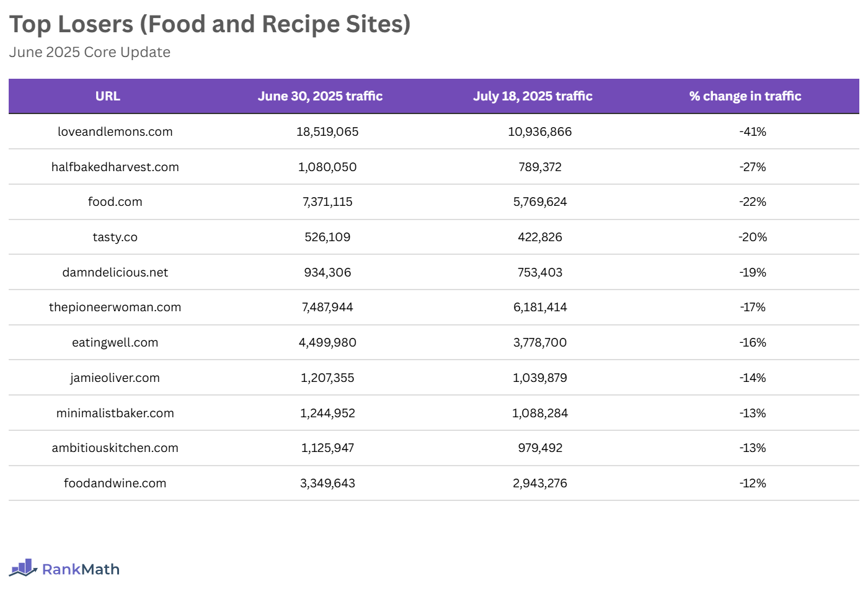Screen dimensions: 868x589
Task: Click the RankMath logo icon
Action: pyautogui.click(x=24, y=568)
